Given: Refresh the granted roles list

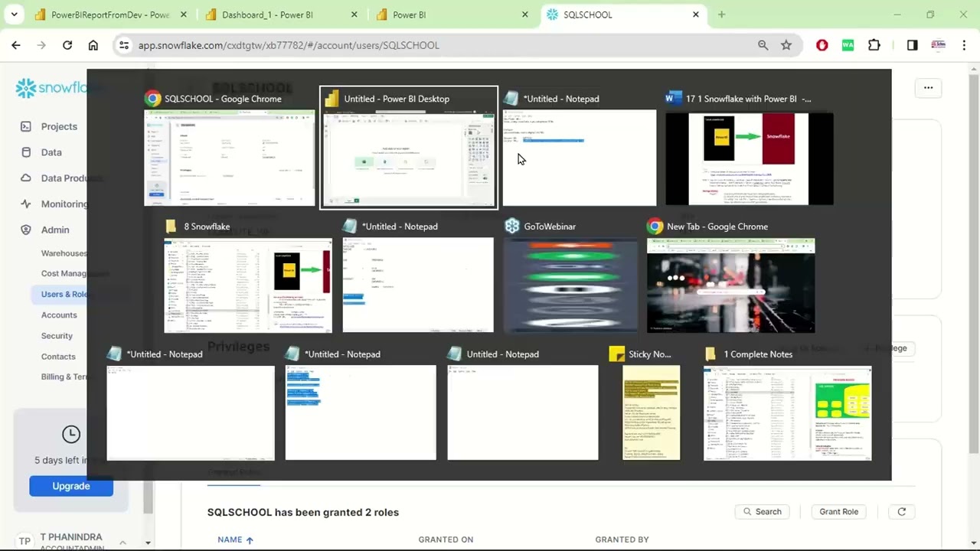Looking at the screenshot, I should 901,512.
